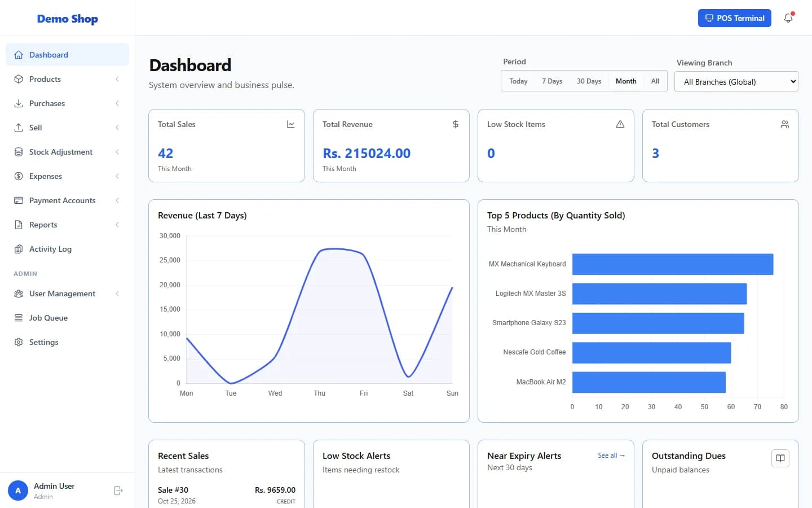This screenshot has height=508, width=812.
Task: Click the MacBook Air M2 bar
Action: [x=649, y=382]
